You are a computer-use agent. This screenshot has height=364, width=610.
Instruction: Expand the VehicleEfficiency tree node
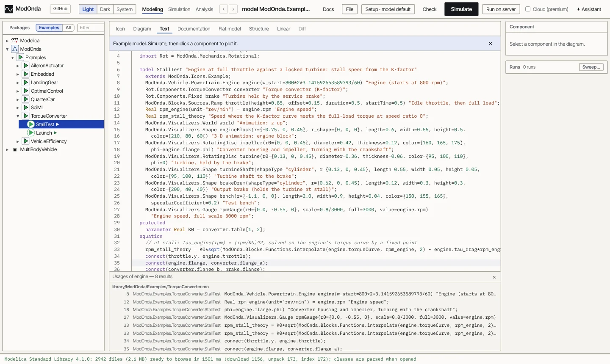click(18, 141)
